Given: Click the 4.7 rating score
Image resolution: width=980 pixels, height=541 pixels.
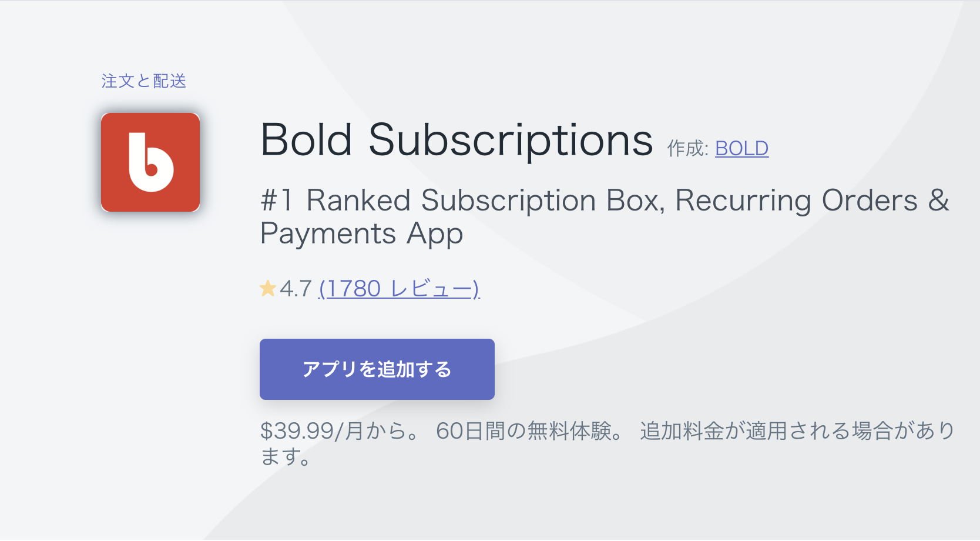Looking at the screenshot, I should (x=296, y=289).
